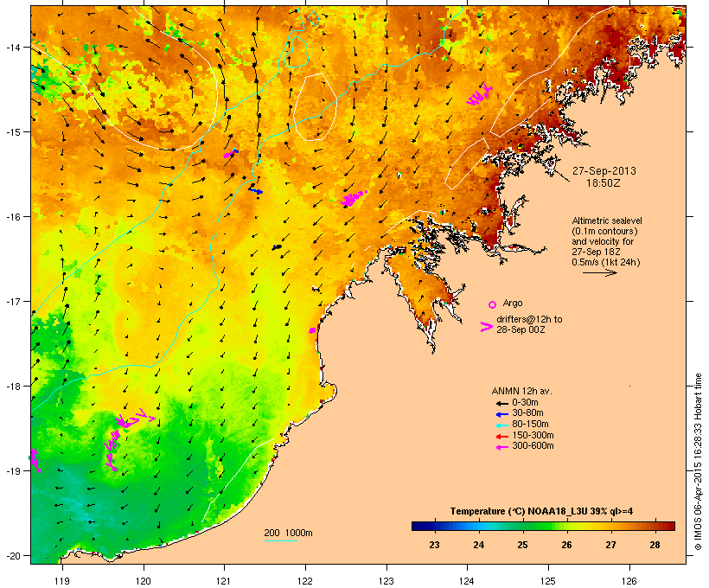This screenshot has height=588, width=709.
Task: Click the colorbar tick label 25
Action: (522, 545)
